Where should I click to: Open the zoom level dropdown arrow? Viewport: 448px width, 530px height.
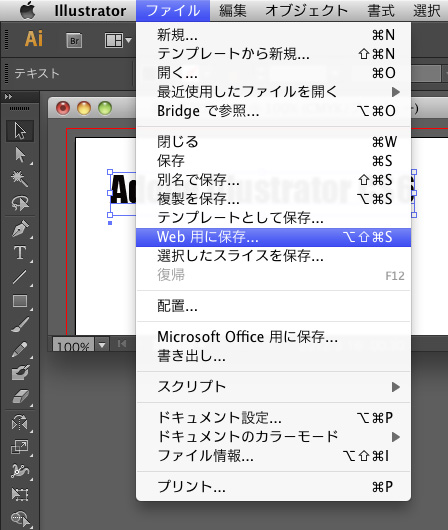tap(102, 345)
